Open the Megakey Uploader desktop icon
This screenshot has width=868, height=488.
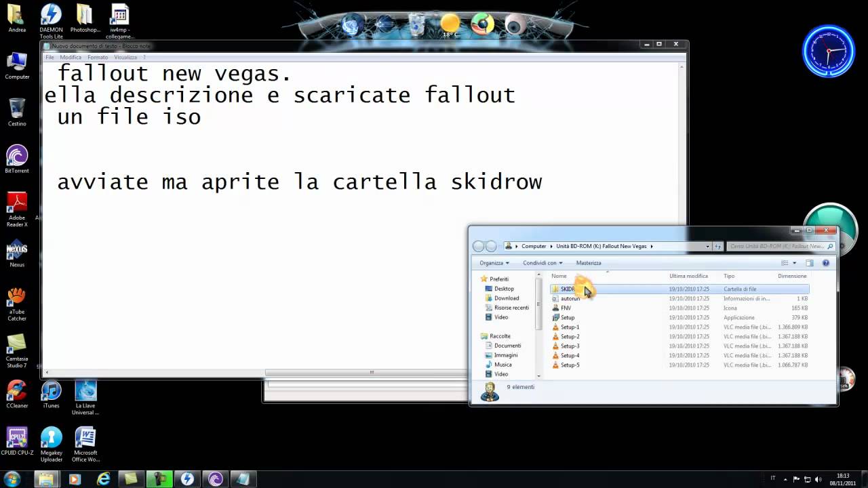click(x=51, y=445)
